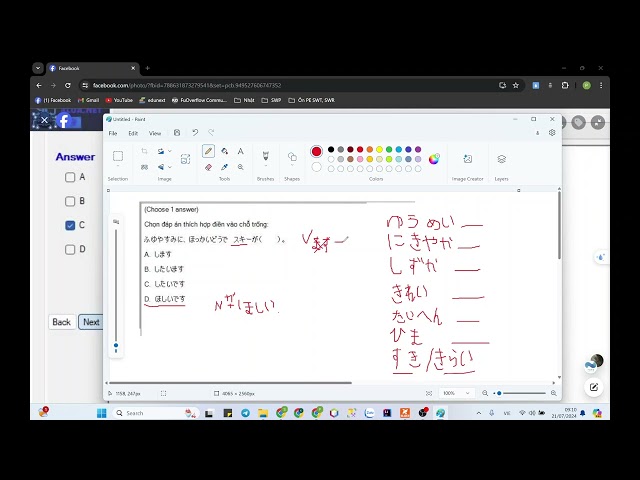Image resolution: width=640 pixels, height=480 pixels.
Task: Reload the Facebook page
Action: (x=68, y=85)
